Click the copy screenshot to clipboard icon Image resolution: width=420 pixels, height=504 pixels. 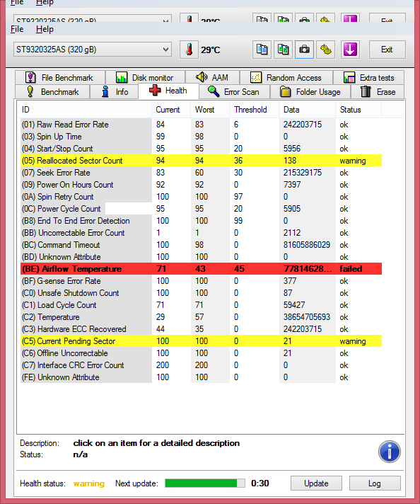[283, 50]
